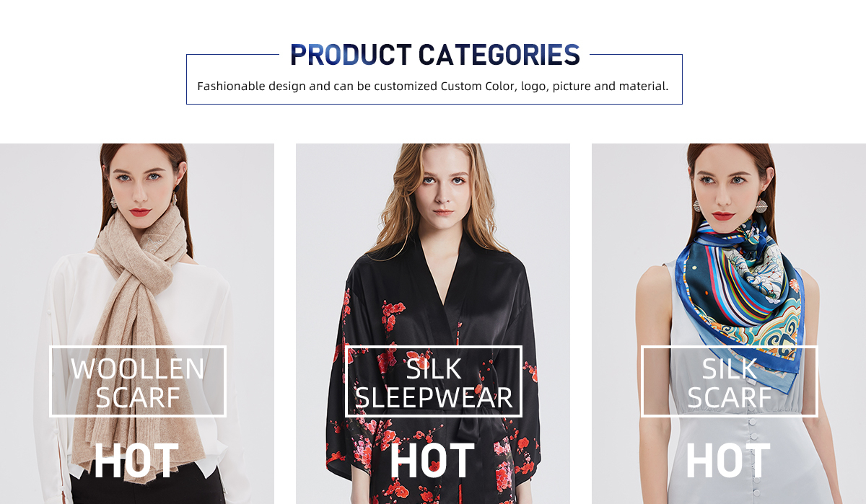
Task: Click the 'Fashionable design' description text
Action: 433,87
